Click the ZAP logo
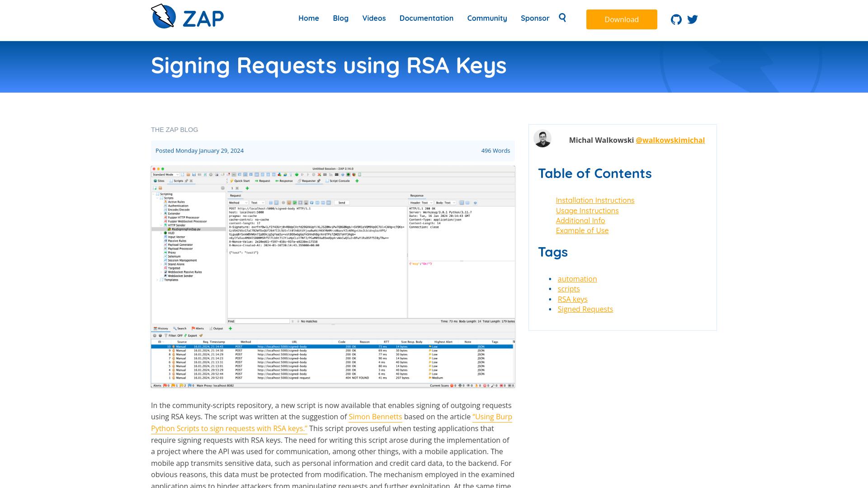Image resolution: width=868 pixels, height=488 pixels. tap(187, 17)
